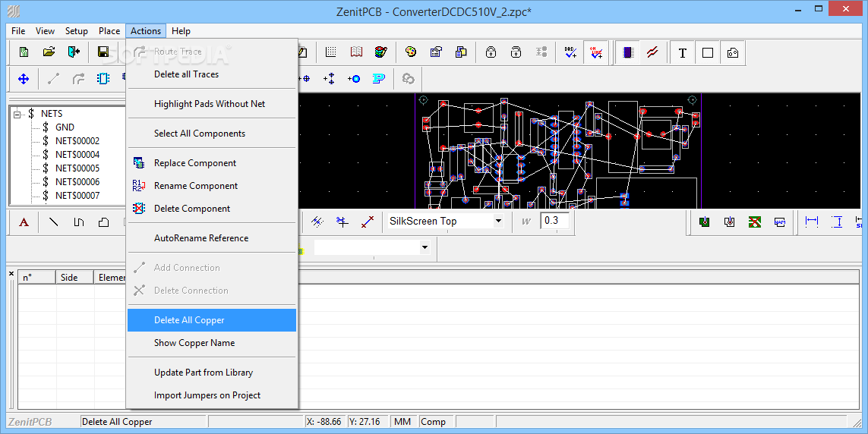Click the import door-arrow icon
868x434 pixels.
click(74, 52)
